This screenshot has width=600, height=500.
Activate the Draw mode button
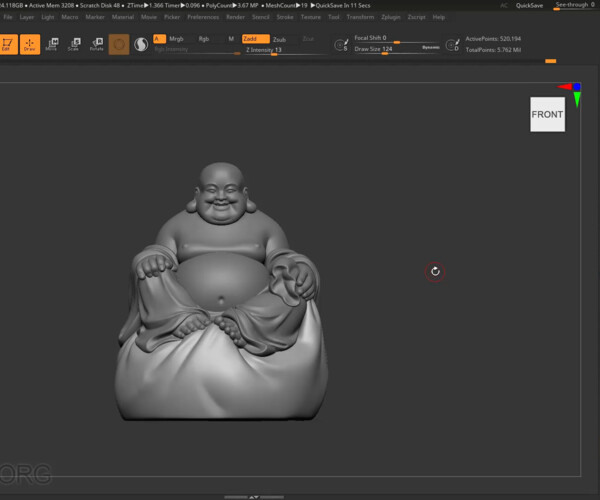click(x=30, y=44)
